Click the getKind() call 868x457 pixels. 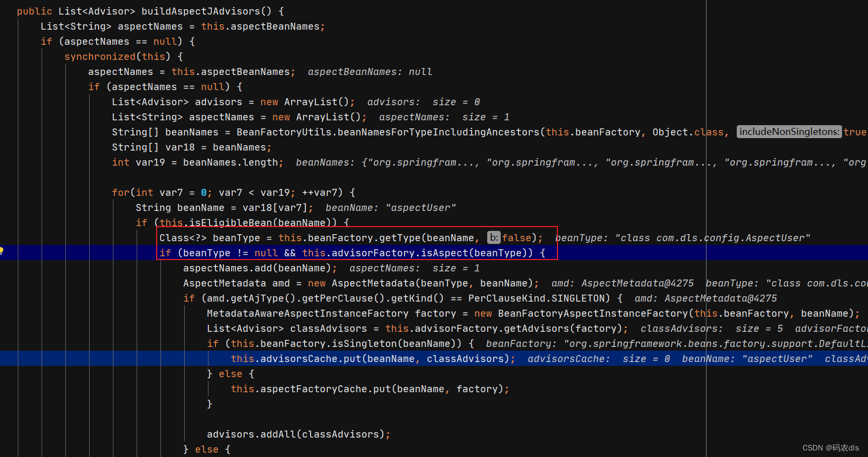pos(418,298)
